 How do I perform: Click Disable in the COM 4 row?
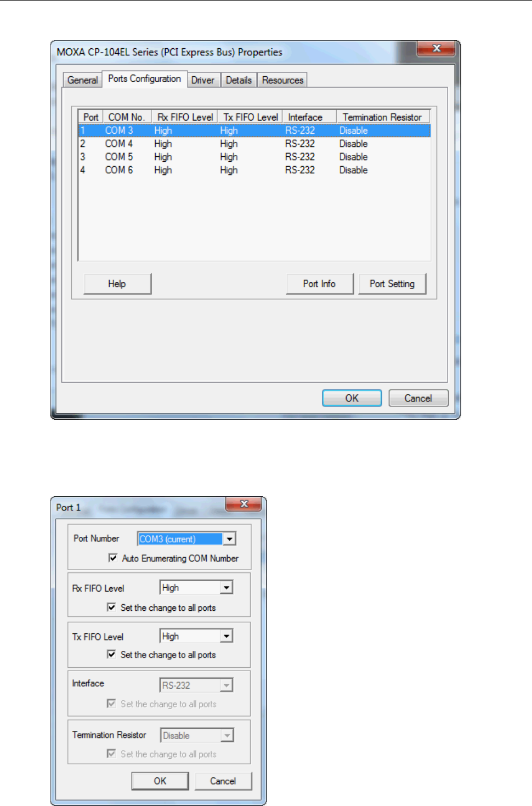(354, 144)
